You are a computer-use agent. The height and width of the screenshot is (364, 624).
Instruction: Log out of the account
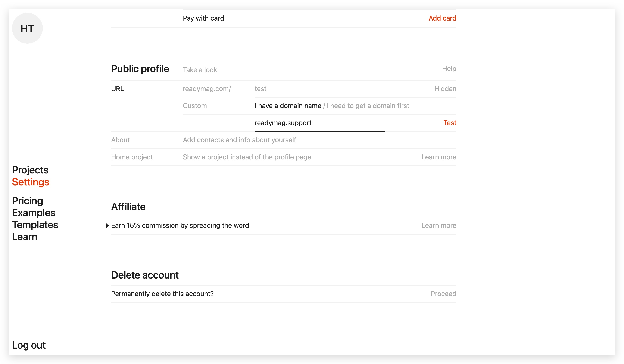tap(29, 345)
